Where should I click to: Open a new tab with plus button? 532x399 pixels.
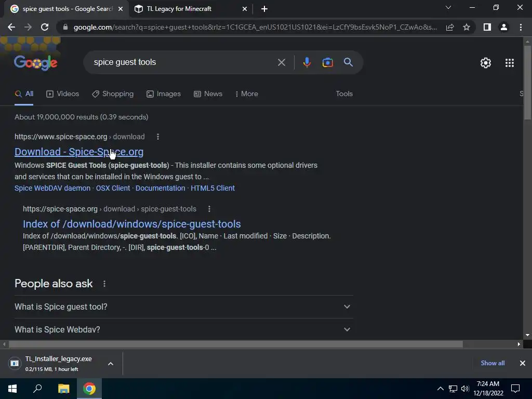point(264,9)
